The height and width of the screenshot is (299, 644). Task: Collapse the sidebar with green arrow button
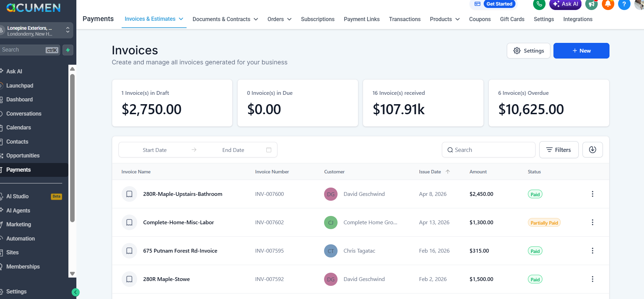click(75, 292)
